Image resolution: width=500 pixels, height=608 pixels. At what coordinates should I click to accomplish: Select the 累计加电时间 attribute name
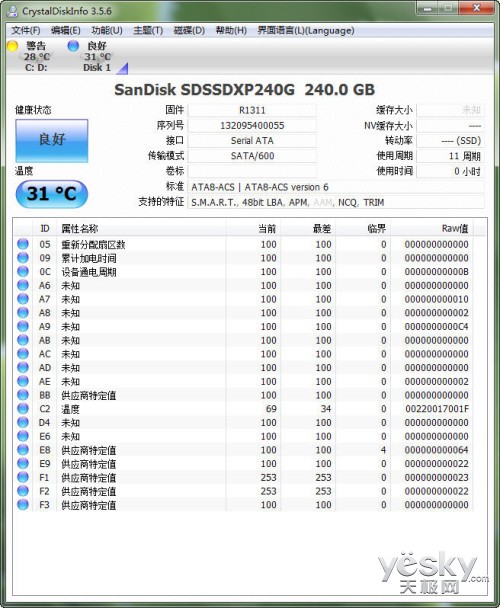tap(89, 258)
